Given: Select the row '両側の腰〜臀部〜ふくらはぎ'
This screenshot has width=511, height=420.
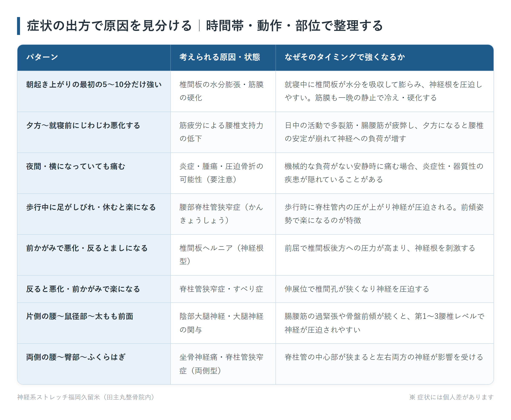Looking at the screenshot, I should [x=255, y=364].
